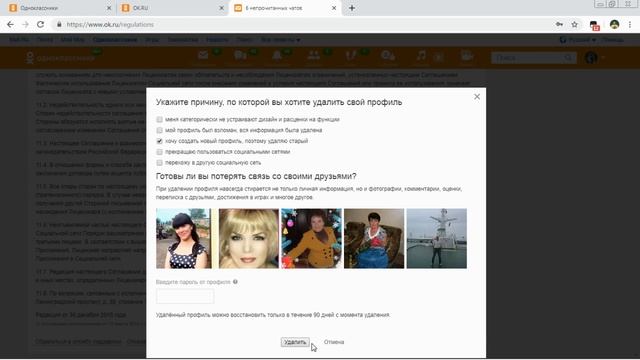Open the browser extension icon with badge
The image size is (640, 360).
[594, 25]
